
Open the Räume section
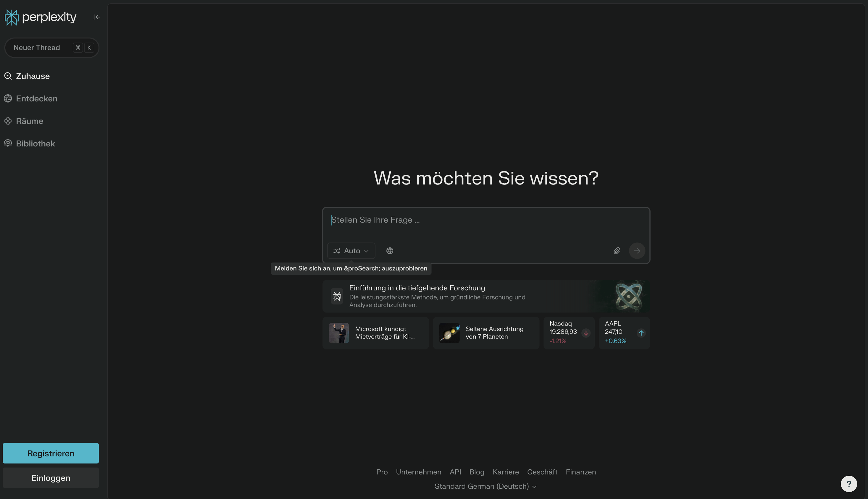[23, 121]
